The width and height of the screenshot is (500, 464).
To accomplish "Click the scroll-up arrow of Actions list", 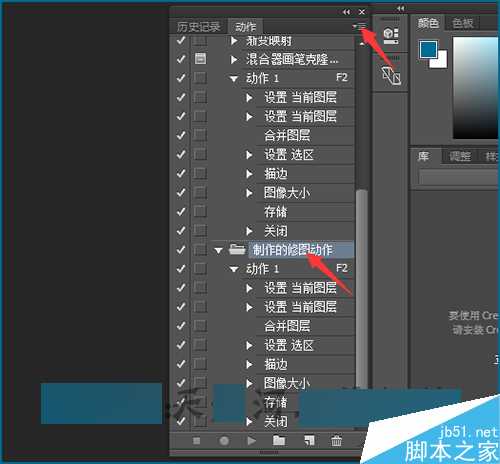I will (362, 43).
